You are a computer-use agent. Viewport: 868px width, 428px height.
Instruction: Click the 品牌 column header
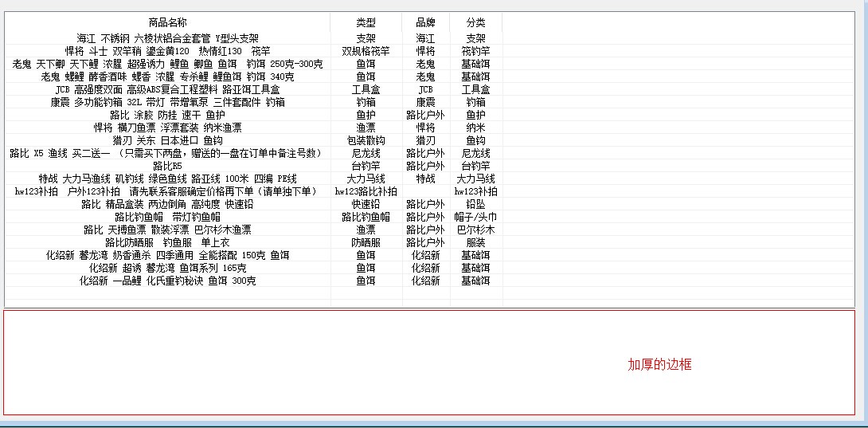pos(426,23)
